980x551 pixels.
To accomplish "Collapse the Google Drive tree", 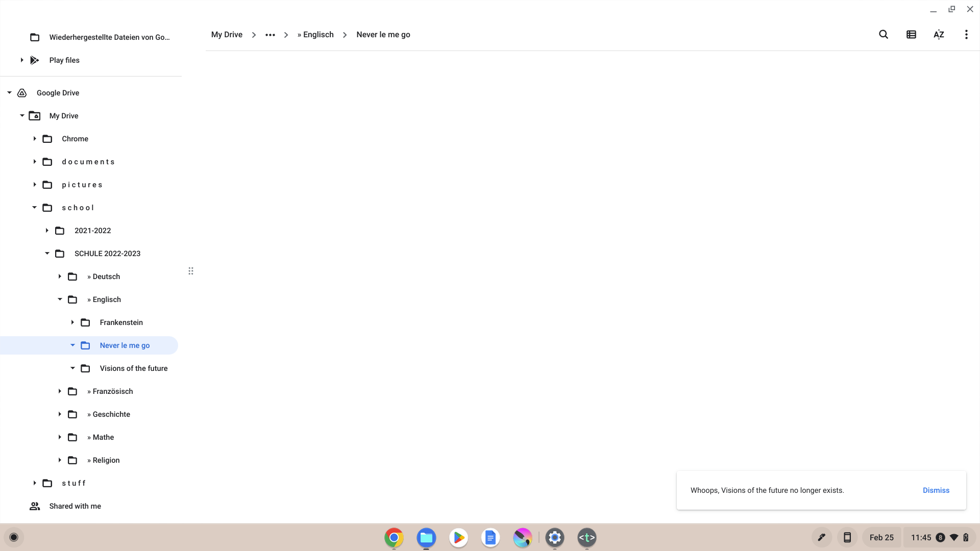I will [9, 93].
